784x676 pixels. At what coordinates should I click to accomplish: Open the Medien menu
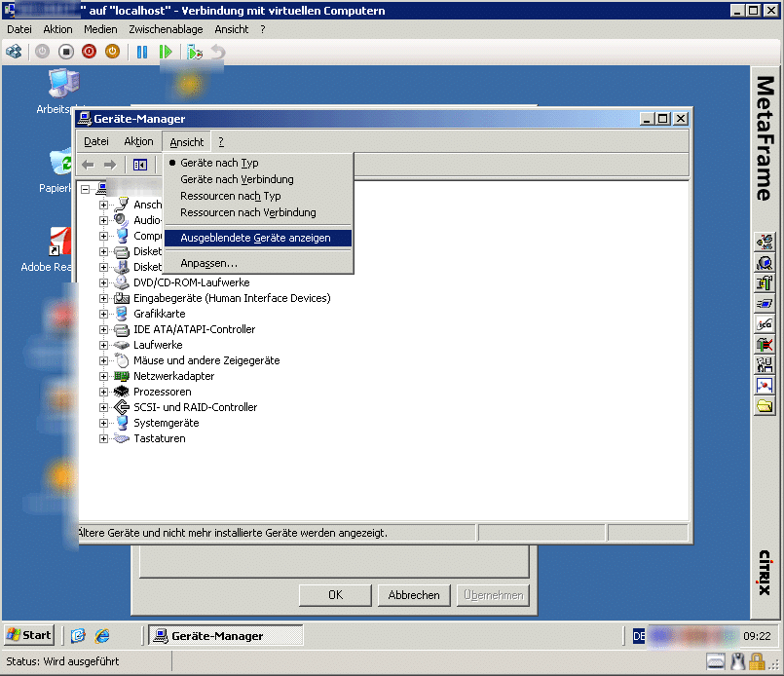pyautogui.click(x=100, y=29)
